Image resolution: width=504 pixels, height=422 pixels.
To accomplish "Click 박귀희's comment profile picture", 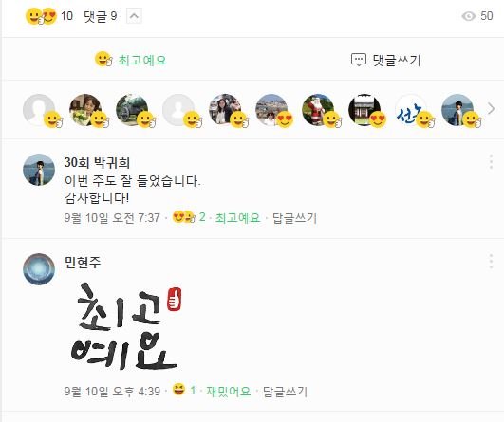I will point(39,170).
